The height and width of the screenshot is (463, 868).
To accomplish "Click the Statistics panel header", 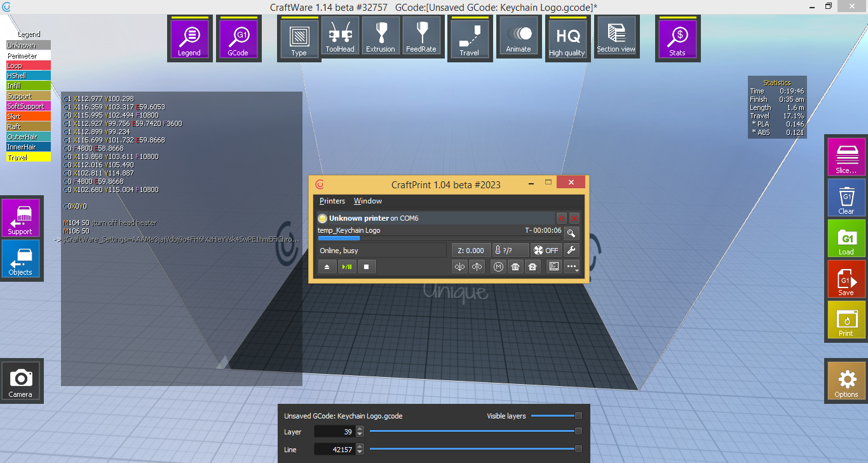I will 777,83.
